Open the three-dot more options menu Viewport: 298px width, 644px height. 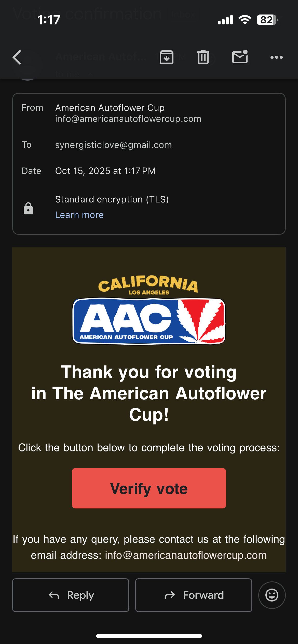point(276,57)
